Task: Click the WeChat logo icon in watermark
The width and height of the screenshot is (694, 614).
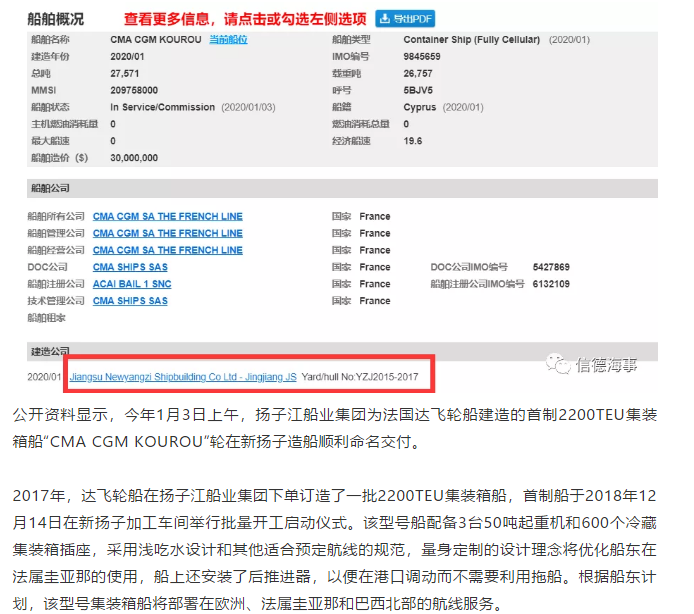Action: click(558, 363)
